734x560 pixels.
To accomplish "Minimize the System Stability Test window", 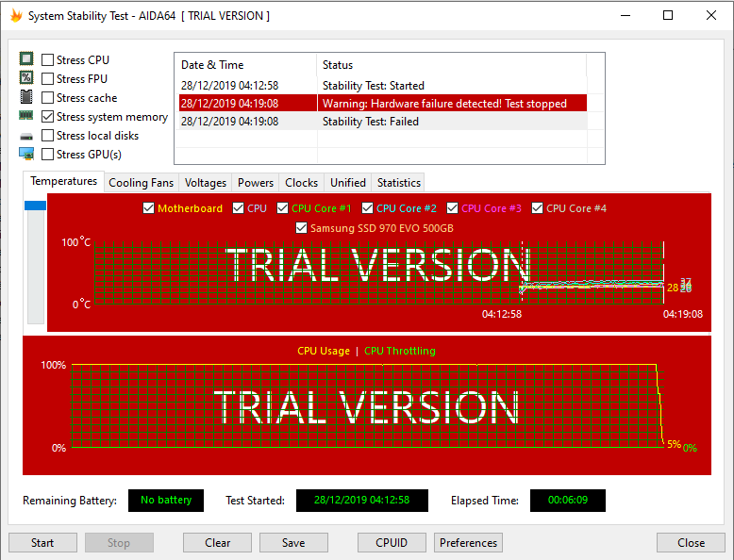I will 626,15.
